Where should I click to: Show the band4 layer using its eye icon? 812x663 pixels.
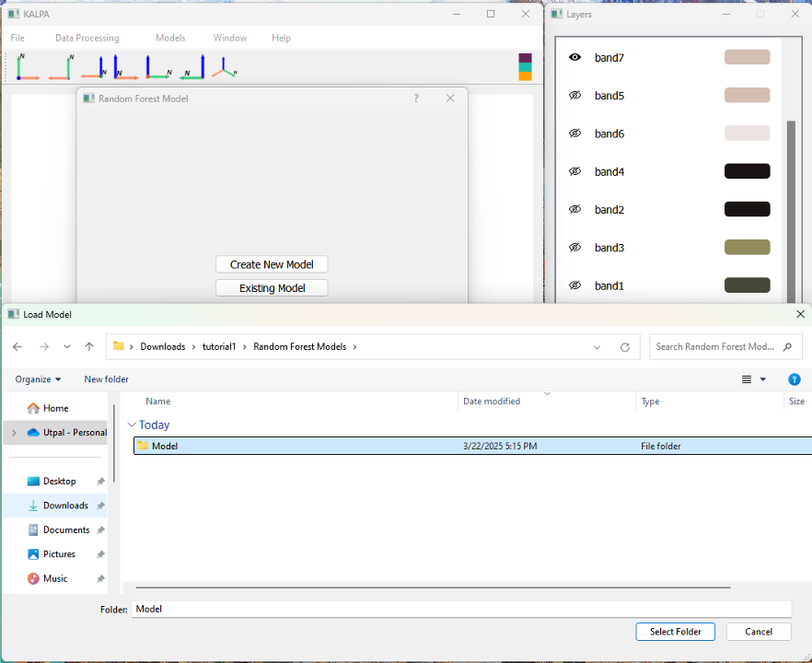(574, 171)
